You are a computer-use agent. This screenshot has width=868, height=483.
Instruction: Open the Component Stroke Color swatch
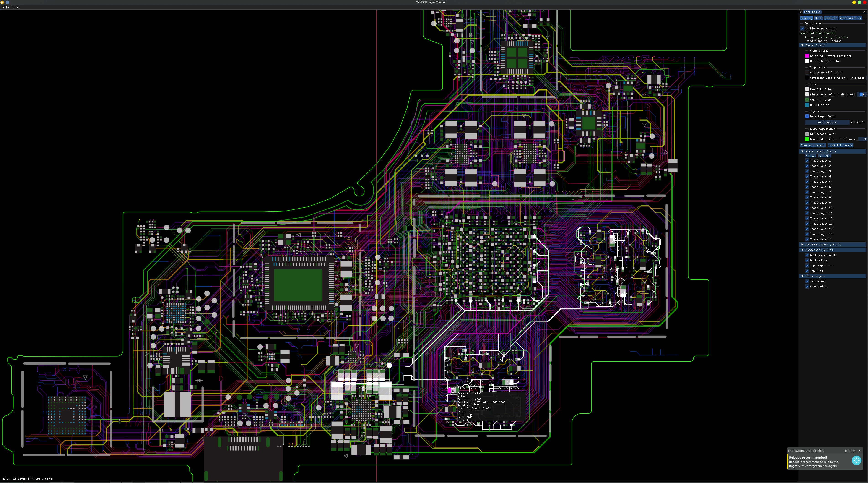point(807,78)
